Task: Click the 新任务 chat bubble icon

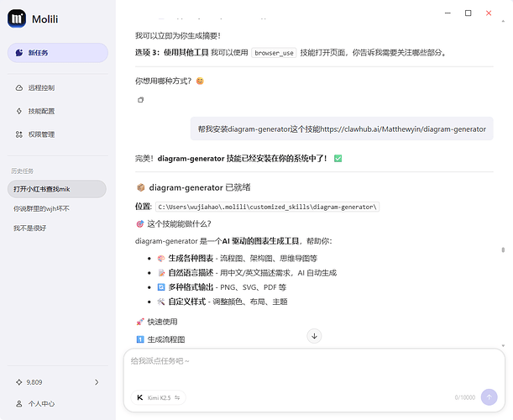Action: pyautogui.click(x=19, y=53)
